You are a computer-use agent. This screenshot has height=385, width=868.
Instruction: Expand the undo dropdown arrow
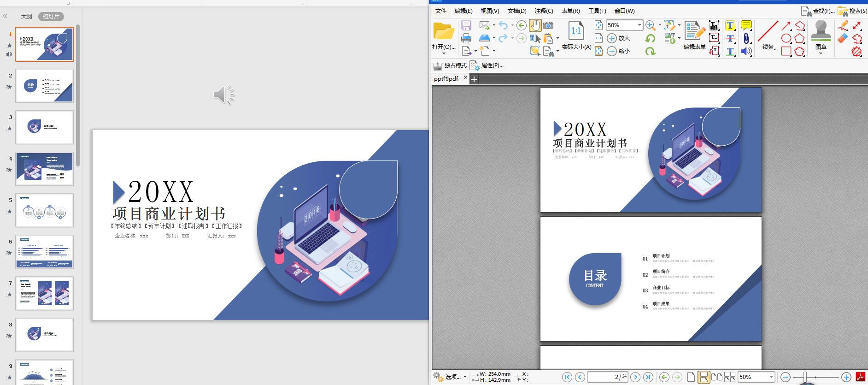pos(512,25)
